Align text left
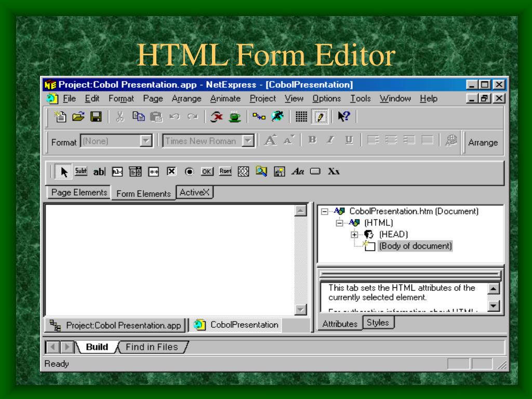 point(373,140)
